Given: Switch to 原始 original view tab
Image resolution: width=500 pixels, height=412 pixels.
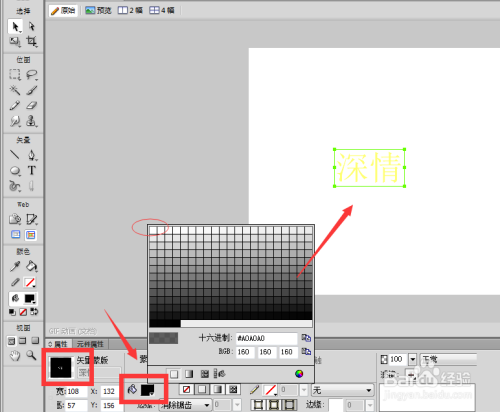Looking at the screenshot, I should [63, 10].
